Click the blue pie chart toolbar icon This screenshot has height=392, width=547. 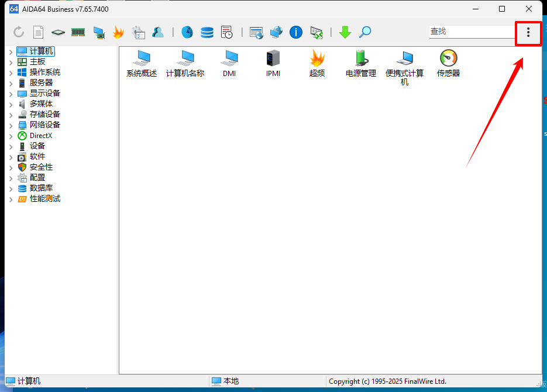[187, 32]
